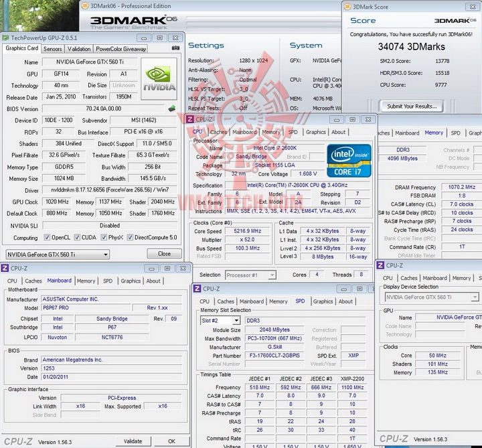Screen dimensions: 482x448
Task: Open the Slot #2 memory slot dropdown
Action: coord(220,321)
